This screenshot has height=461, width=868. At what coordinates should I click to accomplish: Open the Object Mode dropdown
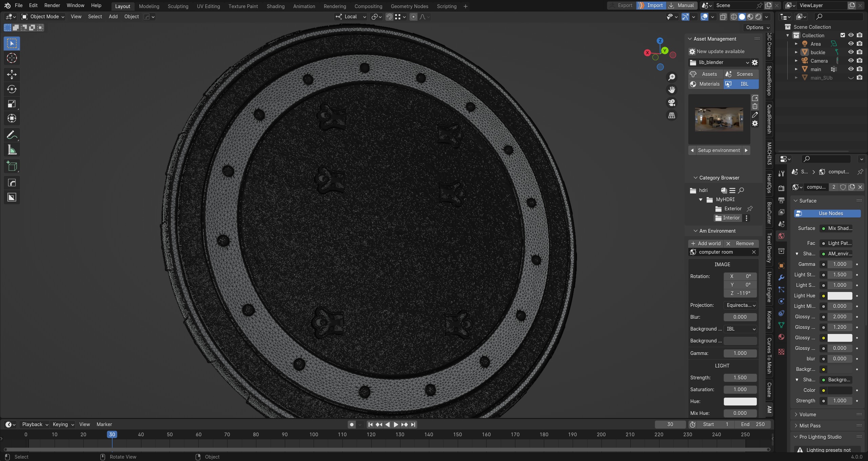43,17
